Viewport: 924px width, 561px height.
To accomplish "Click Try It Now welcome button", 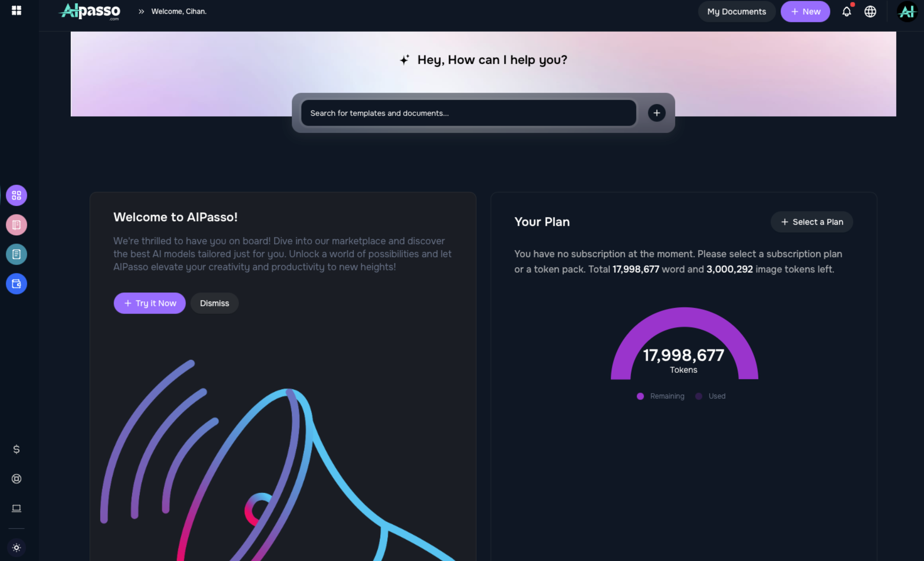I will click(x=150, y=303).
